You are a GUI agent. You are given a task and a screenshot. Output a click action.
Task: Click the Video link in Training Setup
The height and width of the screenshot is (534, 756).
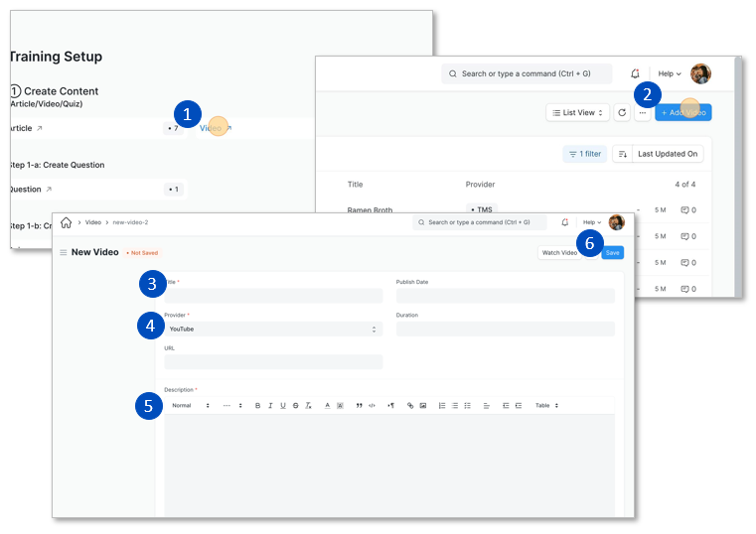[214, 128]
